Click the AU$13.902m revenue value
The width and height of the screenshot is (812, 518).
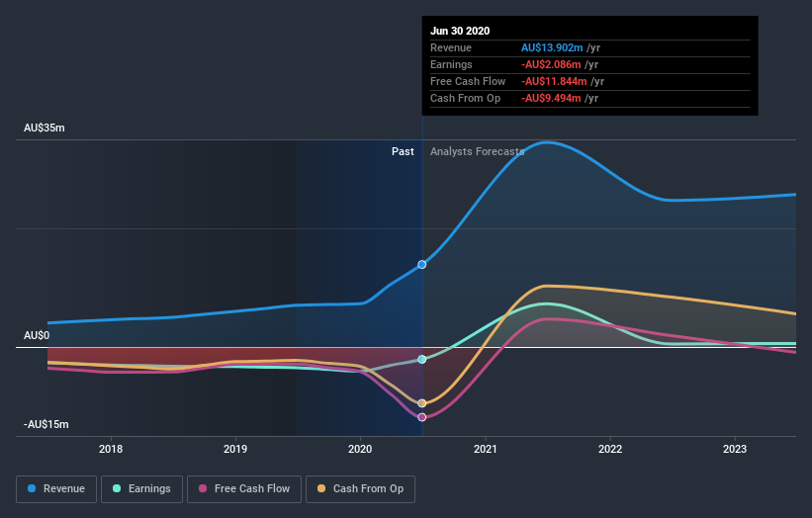(x=552, y=47)
